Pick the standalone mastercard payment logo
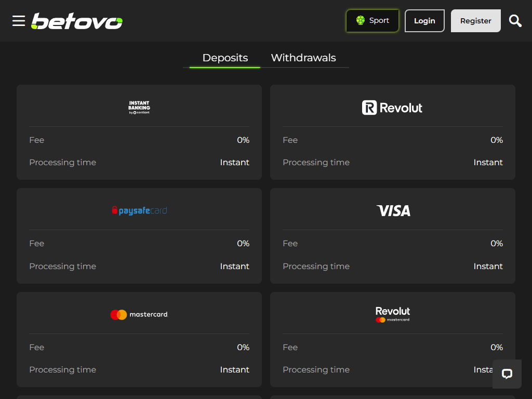This screenshot has height=399, width=532. [x=139, y=314]
